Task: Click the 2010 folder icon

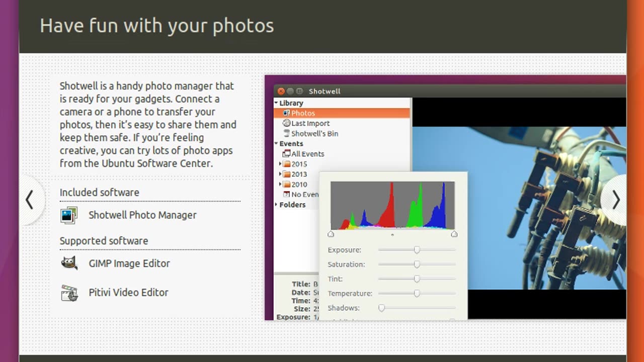Action: coord(287,184)
